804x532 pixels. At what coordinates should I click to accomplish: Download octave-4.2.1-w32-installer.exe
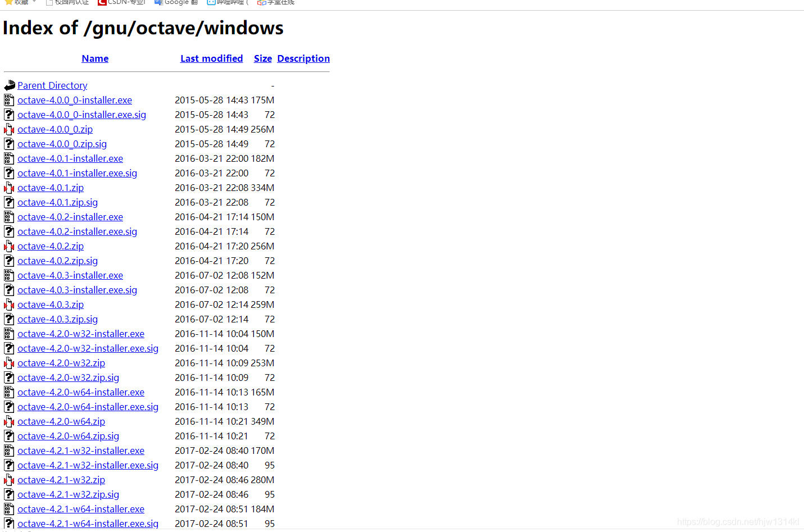(x=81, y=451)
